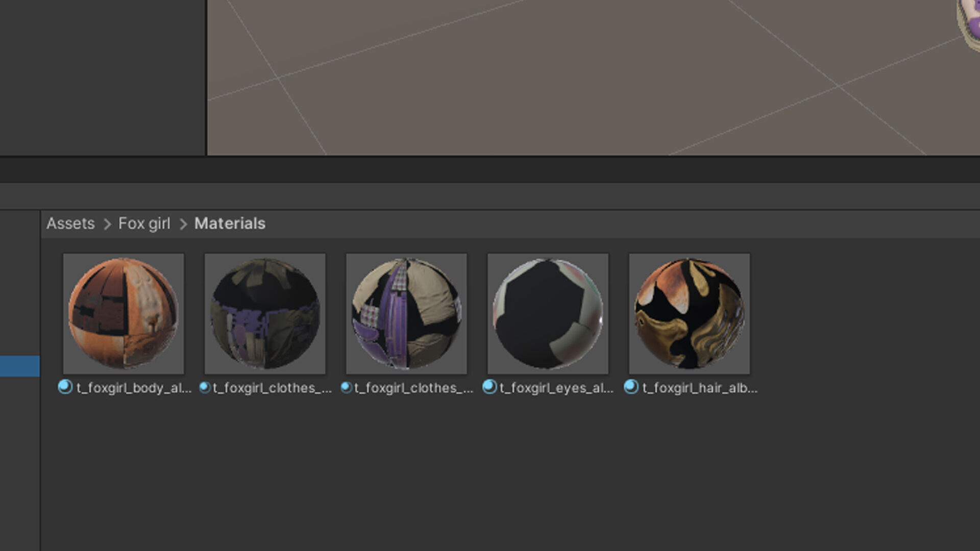Click material icon beside t_foxgirl_body label
Viewport: 980px width, 551px height.
[65, 387]
